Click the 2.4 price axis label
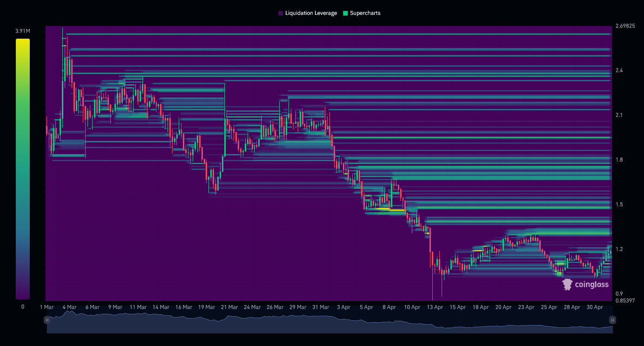Viewport: 644px width, 346px height. [x=619, y=71]
